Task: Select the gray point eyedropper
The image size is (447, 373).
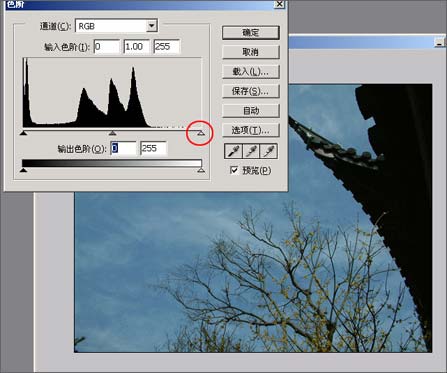Action: pyautogui.click(x=251, y=152)
